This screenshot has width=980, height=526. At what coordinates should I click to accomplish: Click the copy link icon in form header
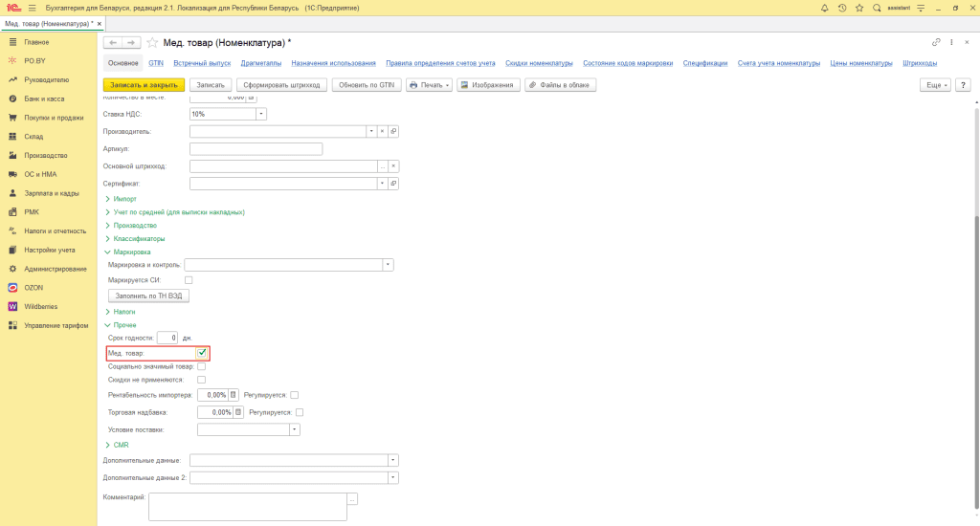[x=936, y=42]
